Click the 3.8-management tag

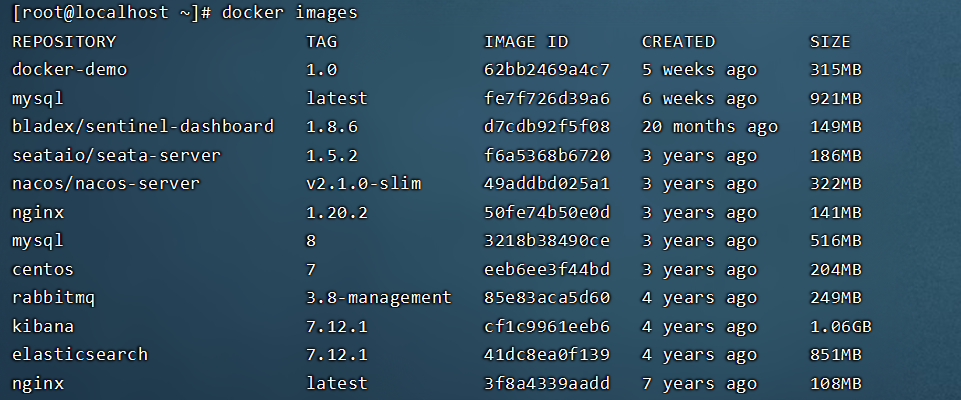pos(379,298)
